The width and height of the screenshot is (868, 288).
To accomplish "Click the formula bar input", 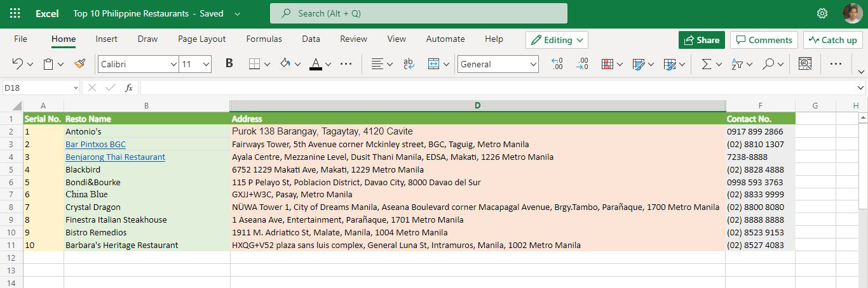I will coord(497,88).
